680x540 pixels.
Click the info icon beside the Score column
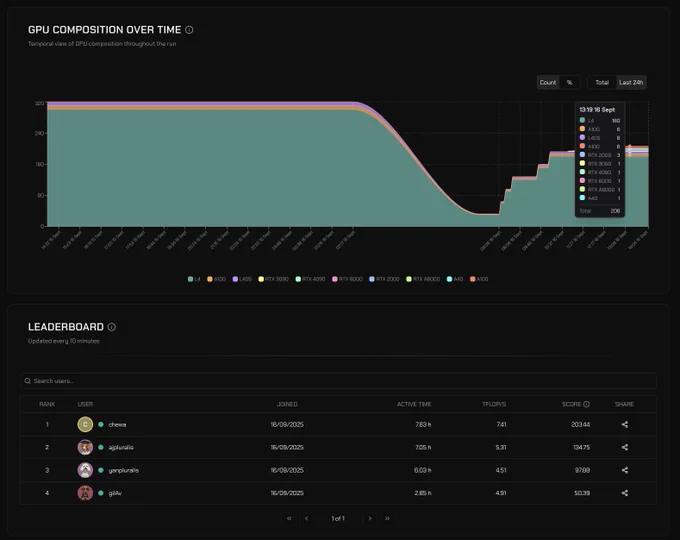coord(586,404)
